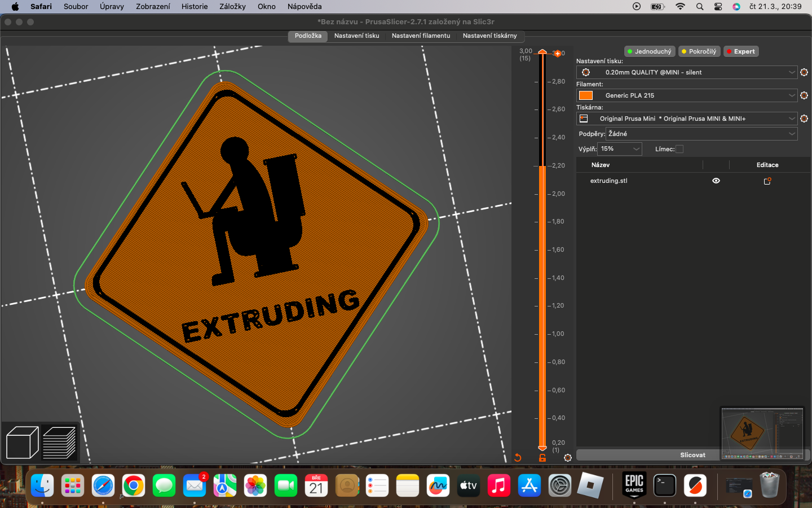Open Spotlight search in menu bar
Screen dimensions: 812x508
click(700, 7)
